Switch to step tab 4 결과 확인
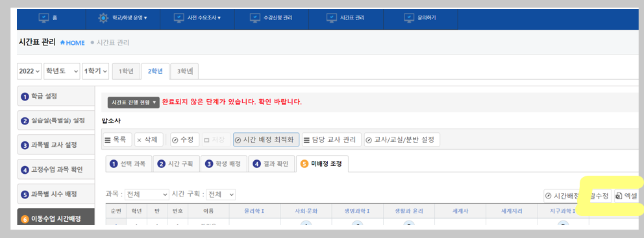This screenshot has width=644, height=238. [x=272, y=163]
